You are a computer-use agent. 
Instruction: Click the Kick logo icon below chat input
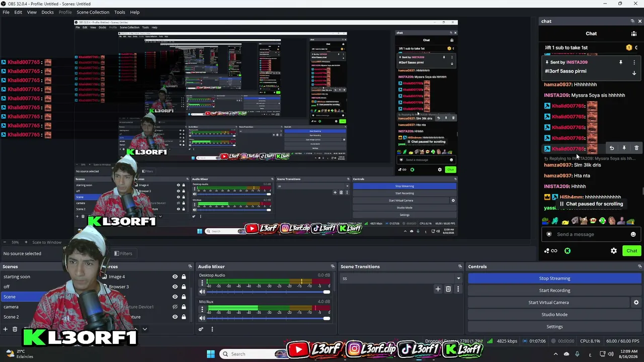coord(568,251)
